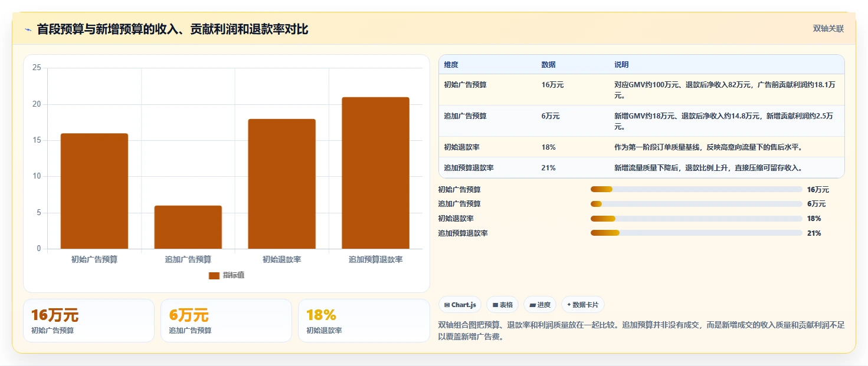Click the 追加广告预算 progress bar
The width and height of the screenshot is (868, 366).
click(x=696, y=204)
